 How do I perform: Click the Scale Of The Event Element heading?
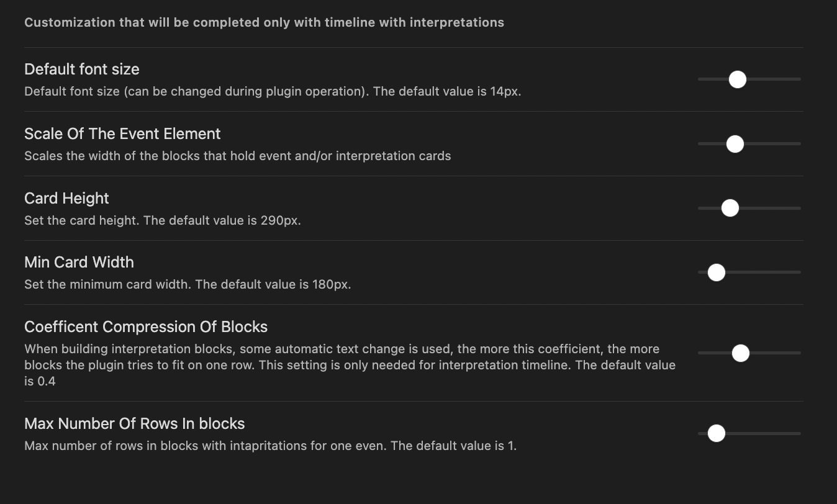[x=122, y=133]
